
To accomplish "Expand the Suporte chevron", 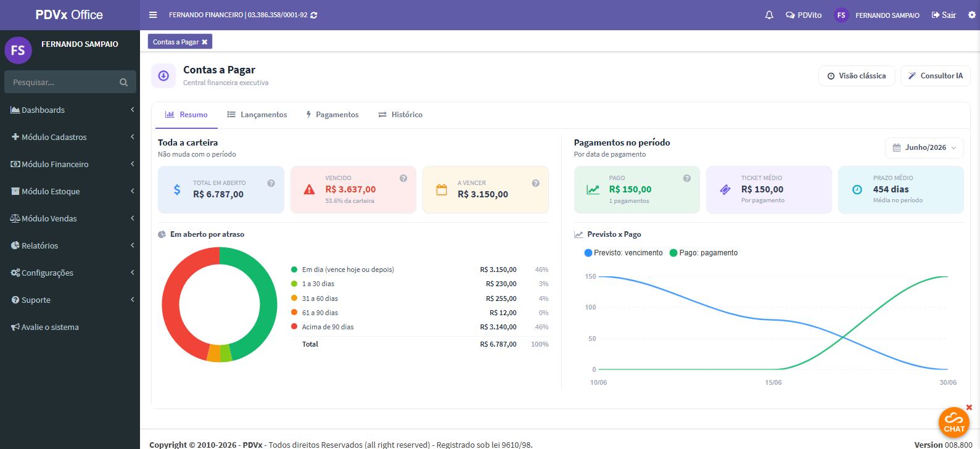I will pos(132,300).
